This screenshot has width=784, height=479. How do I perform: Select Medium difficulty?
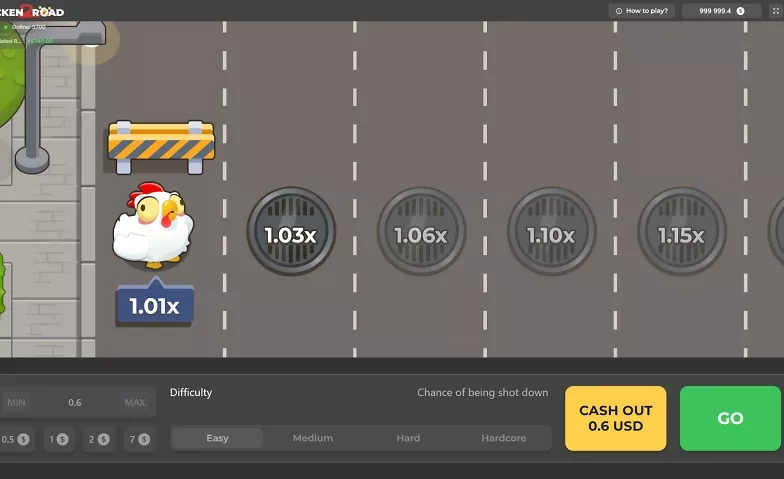tap(313, 438)
